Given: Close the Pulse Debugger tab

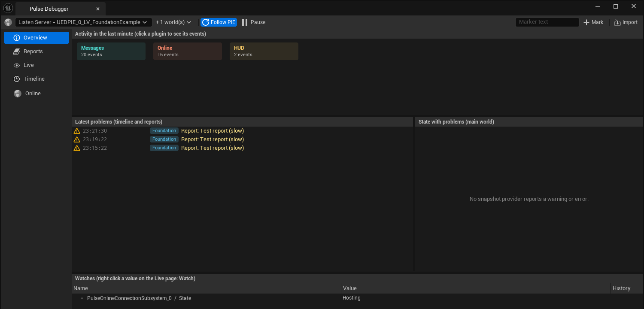Looking at the screenshot, I should (x=98, y=9).
